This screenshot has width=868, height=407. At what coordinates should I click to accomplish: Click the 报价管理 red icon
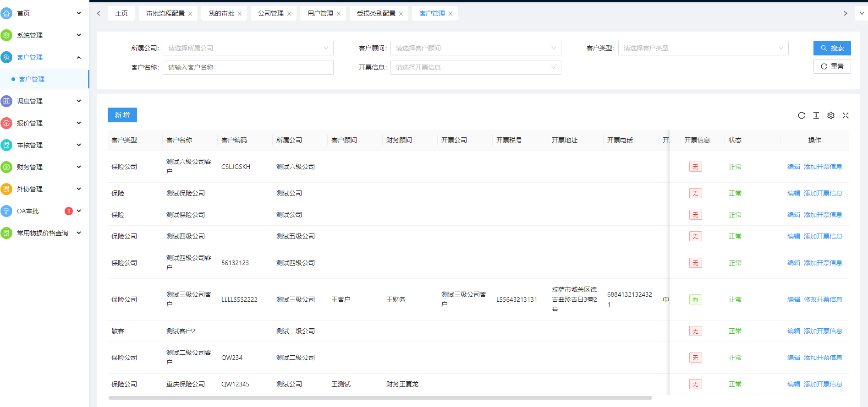point(6,123)
